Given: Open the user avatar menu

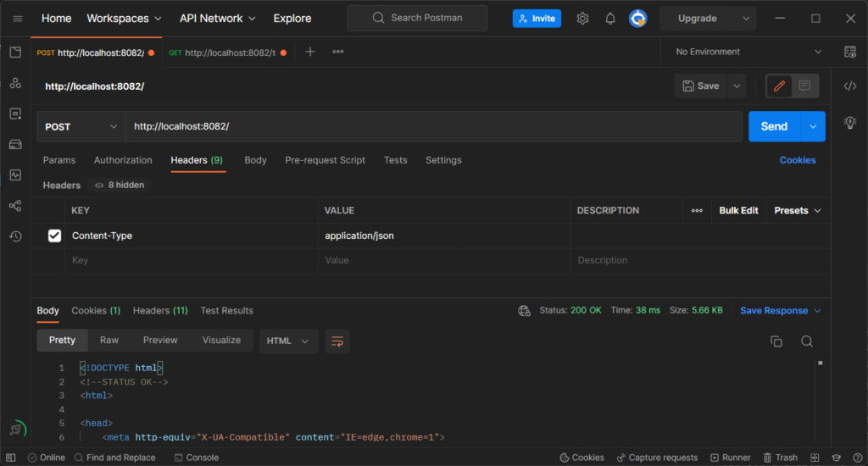Looking at the screenshot, I should 637,19.
